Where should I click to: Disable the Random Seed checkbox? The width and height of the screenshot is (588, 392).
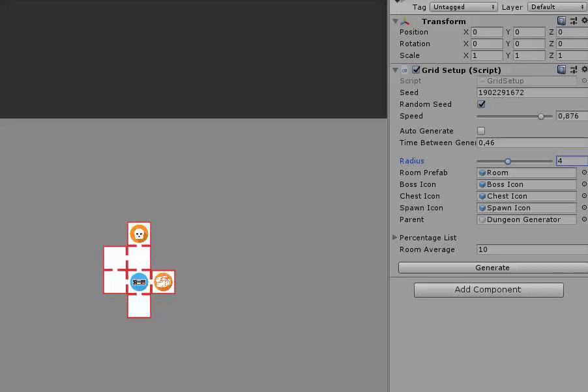[x=480, y=104]
